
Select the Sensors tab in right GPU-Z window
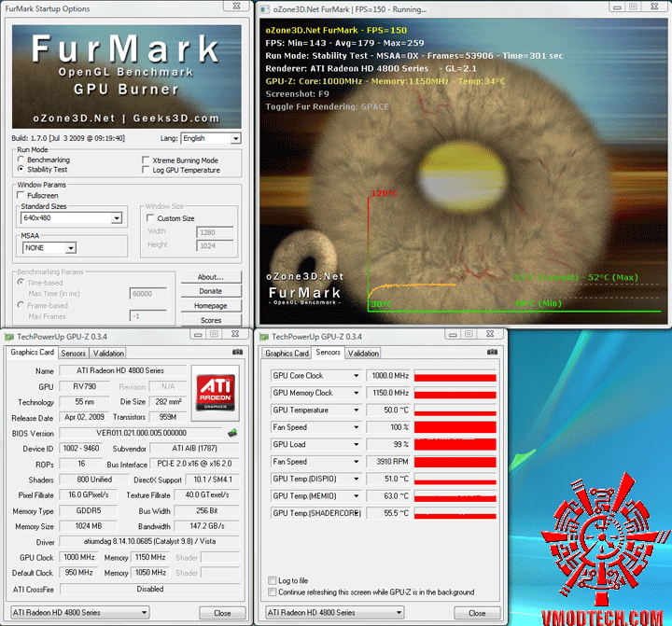pos(328,353)
